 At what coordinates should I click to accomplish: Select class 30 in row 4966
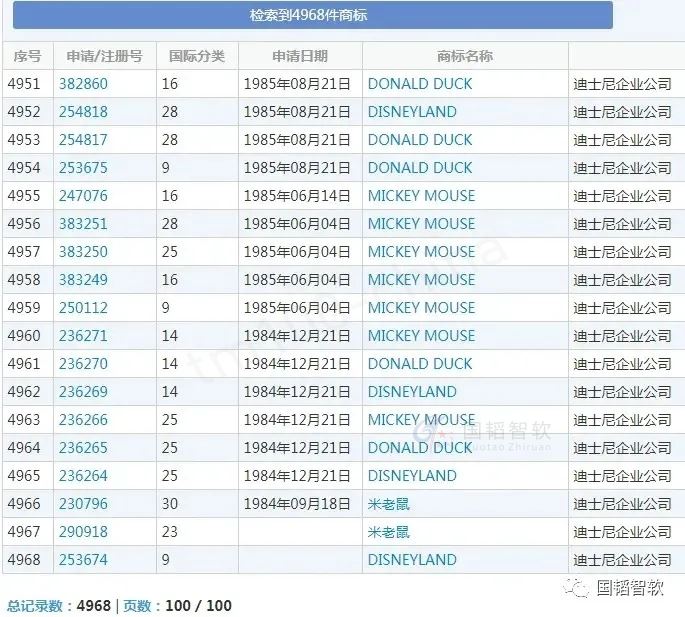[170, 503]
